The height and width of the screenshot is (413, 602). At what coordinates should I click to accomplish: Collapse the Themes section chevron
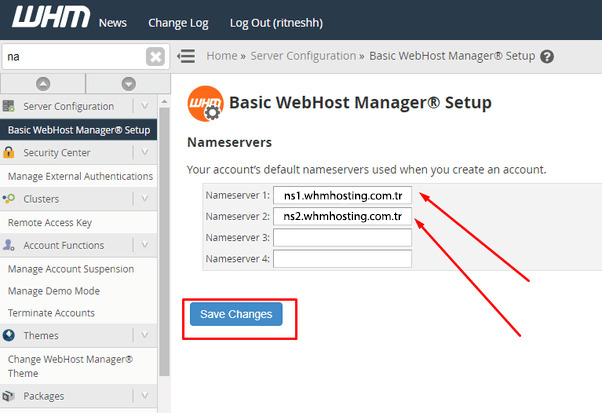(145, 335)
